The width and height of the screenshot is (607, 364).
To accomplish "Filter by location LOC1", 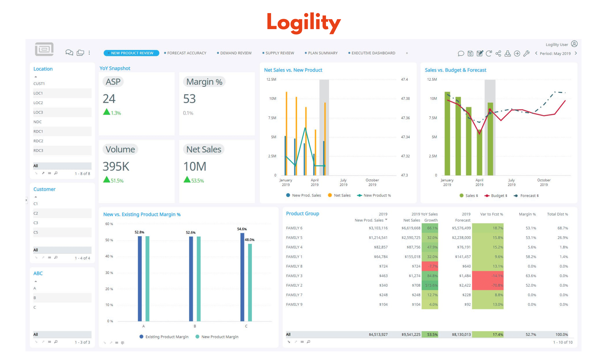I will click(62, 93).
